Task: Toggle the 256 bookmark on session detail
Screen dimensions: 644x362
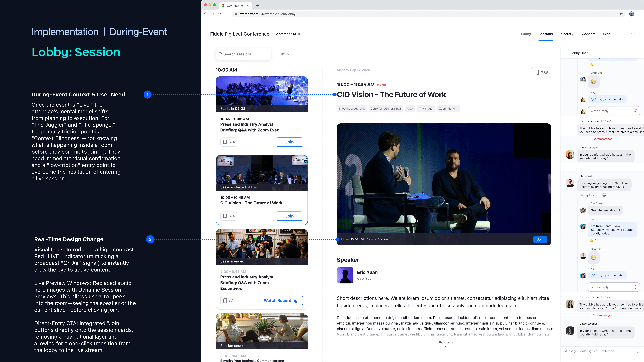Action: 541,73
